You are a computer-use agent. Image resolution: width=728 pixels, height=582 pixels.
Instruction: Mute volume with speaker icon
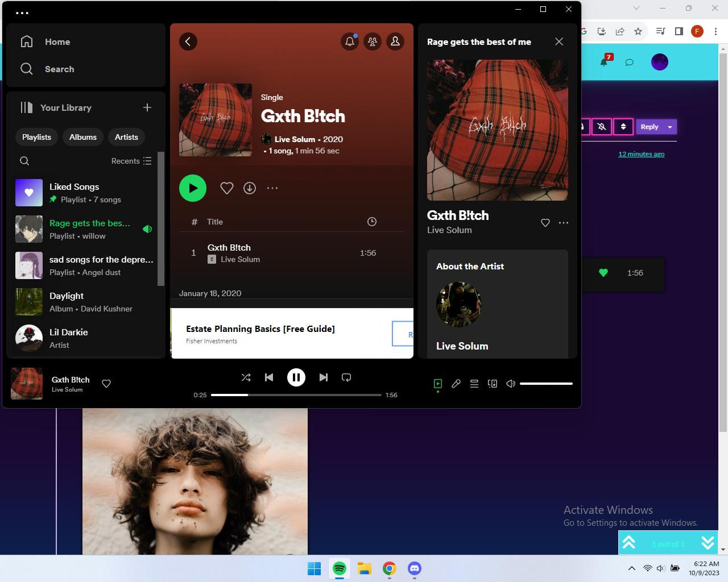(x=511, y=384)
